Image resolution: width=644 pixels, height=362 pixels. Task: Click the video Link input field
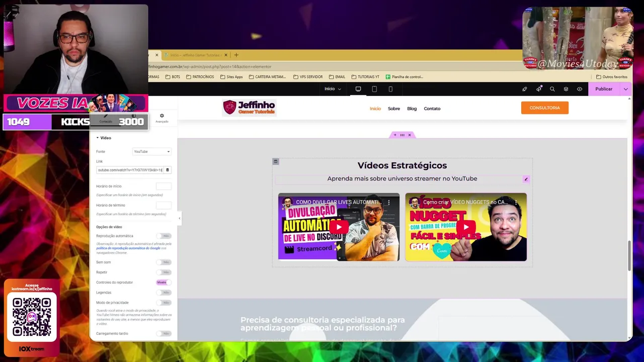(130, 170)
